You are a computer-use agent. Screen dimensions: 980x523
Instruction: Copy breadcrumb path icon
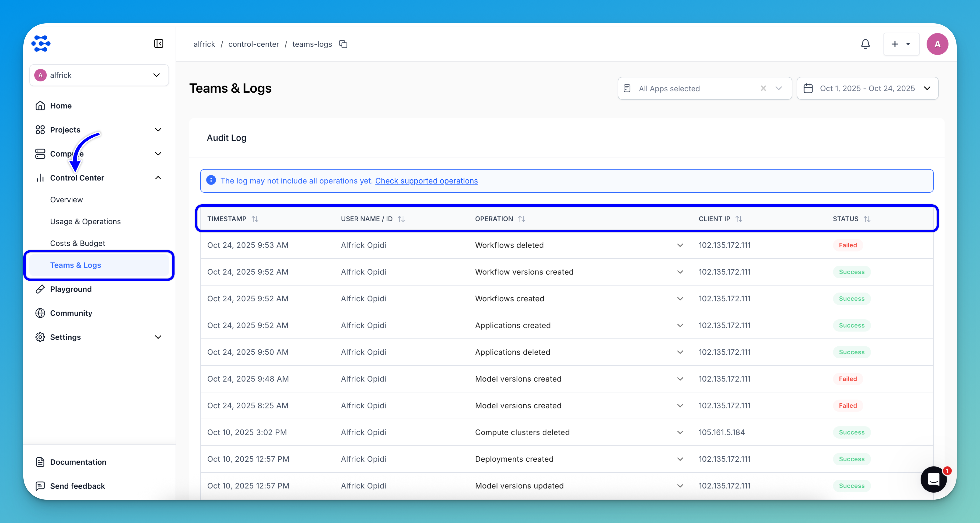pos(343,44)
